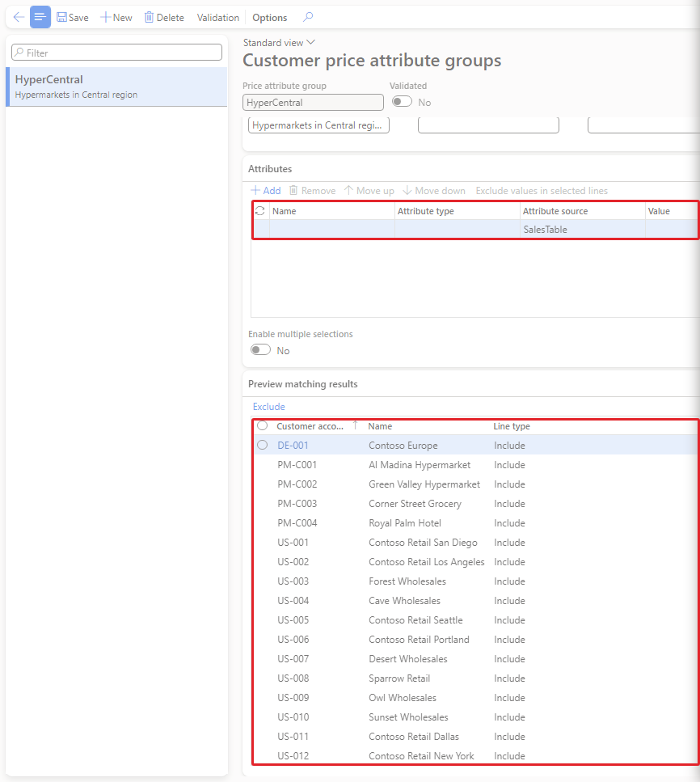Click Desert Wholesales row
The image size is (700, 782).
coord(475,659)
